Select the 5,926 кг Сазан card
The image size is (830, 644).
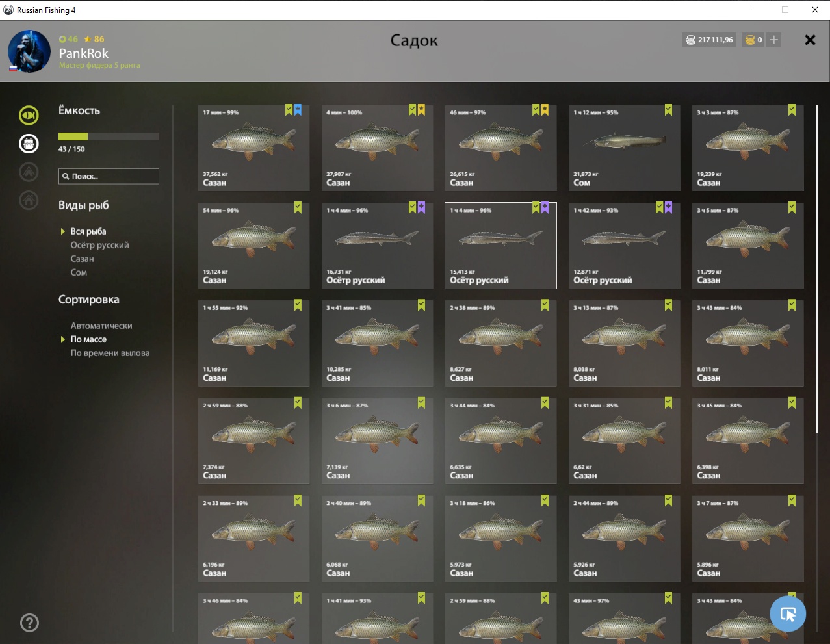pyautogui.click(x=624, y=539)
